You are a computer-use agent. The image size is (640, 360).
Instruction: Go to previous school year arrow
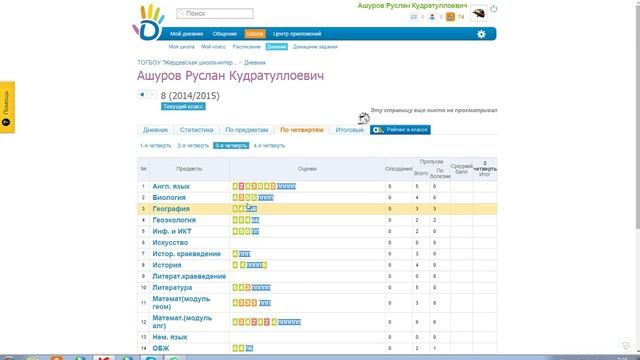[x=142, y=95]
